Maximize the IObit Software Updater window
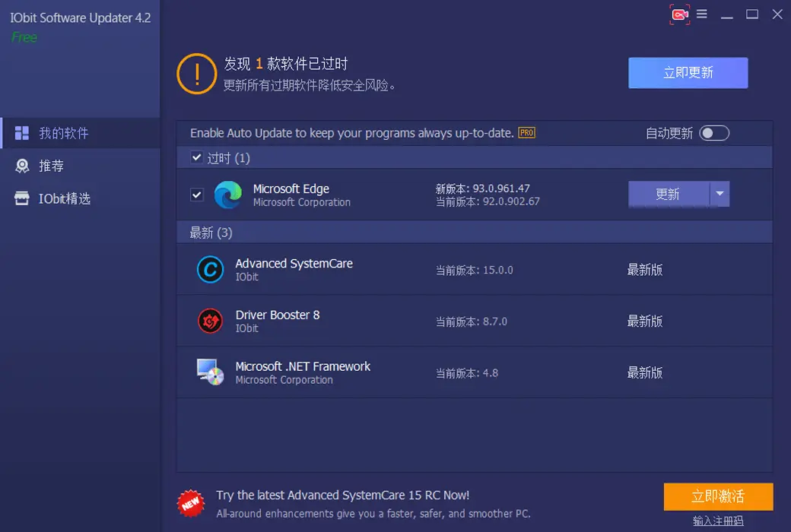Screen dimensions: 791x532 click(752, 14)
